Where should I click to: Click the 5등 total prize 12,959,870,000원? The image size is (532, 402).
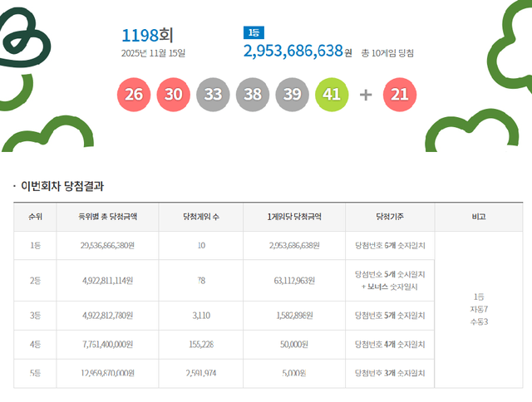coord(107,373)
